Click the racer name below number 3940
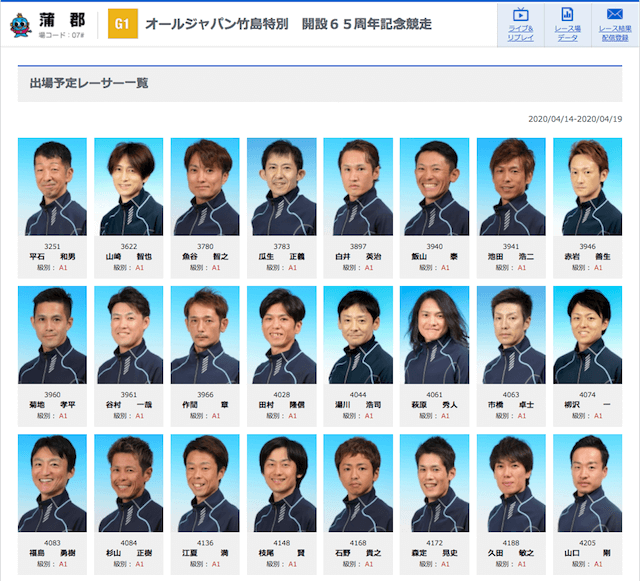This screenshot has width=640, height=581. 434,257
